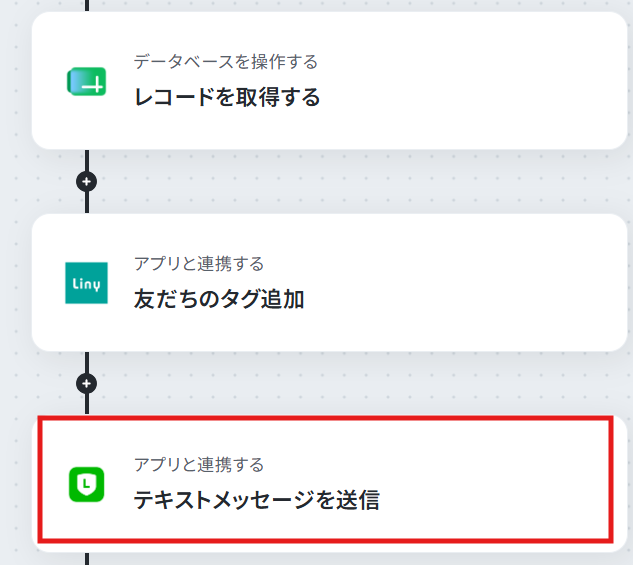
Task: Click the connector line just above the Liny card
Action: pos(87,203)
